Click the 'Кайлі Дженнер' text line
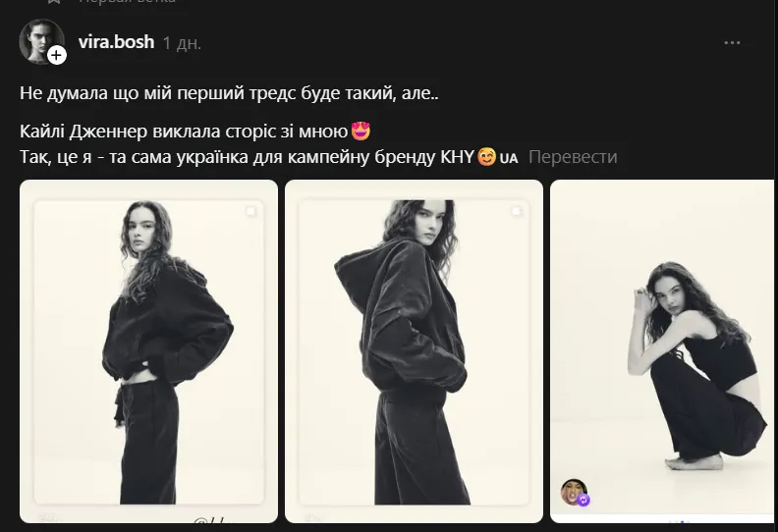This screenshot has height=532, width=778. (x=185, y=132)
